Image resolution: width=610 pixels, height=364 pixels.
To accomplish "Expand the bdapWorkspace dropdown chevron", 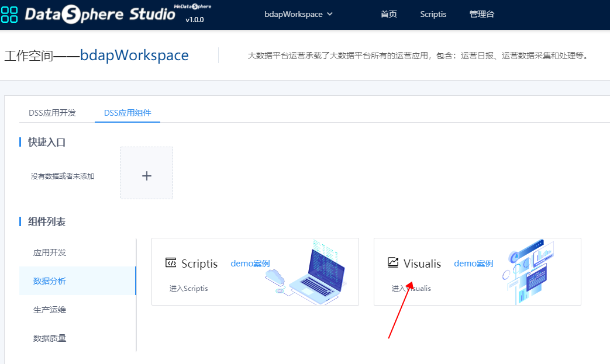I will click(330, 14).
